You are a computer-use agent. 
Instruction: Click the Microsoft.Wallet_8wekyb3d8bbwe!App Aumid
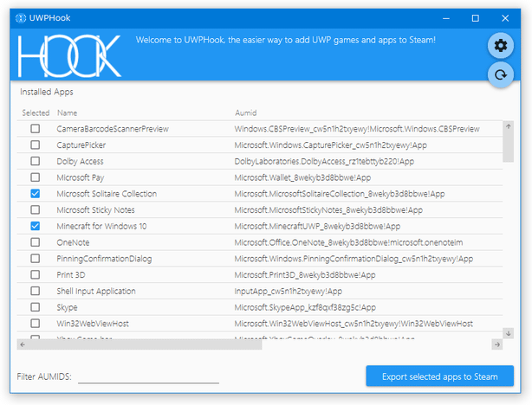302,177
